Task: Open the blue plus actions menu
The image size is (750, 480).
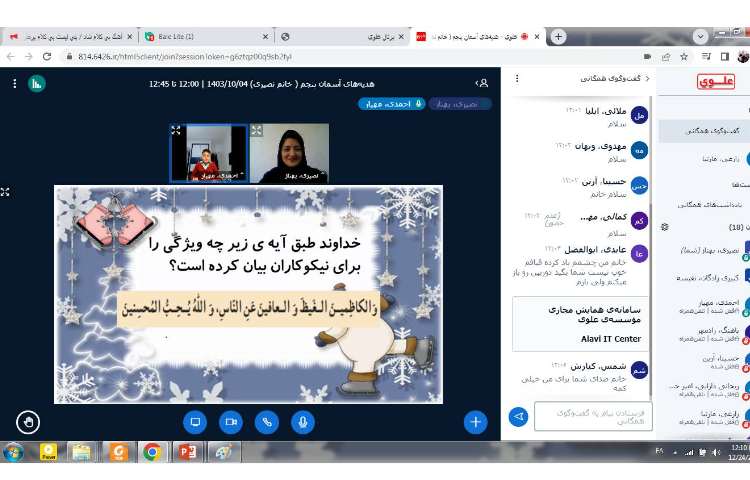Action: click(x=475, y=422)
